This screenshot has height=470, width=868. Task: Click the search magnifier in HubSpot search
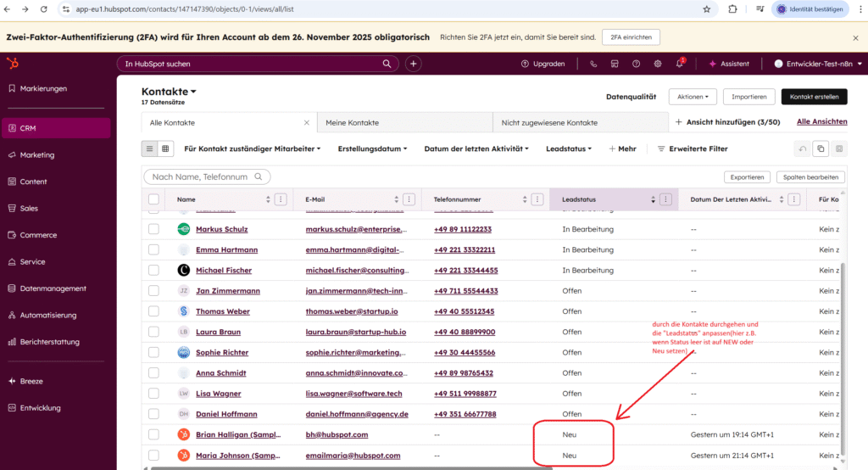click(x=387, y=64)
